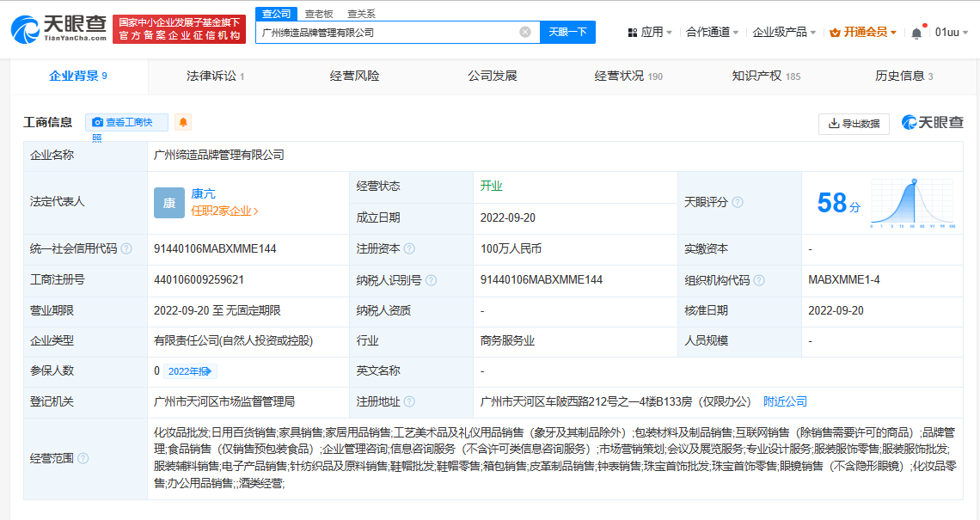Click the company name 广州缔造品牌管理有限公司 cell
980x520 pixels.
tap(218, 155)
